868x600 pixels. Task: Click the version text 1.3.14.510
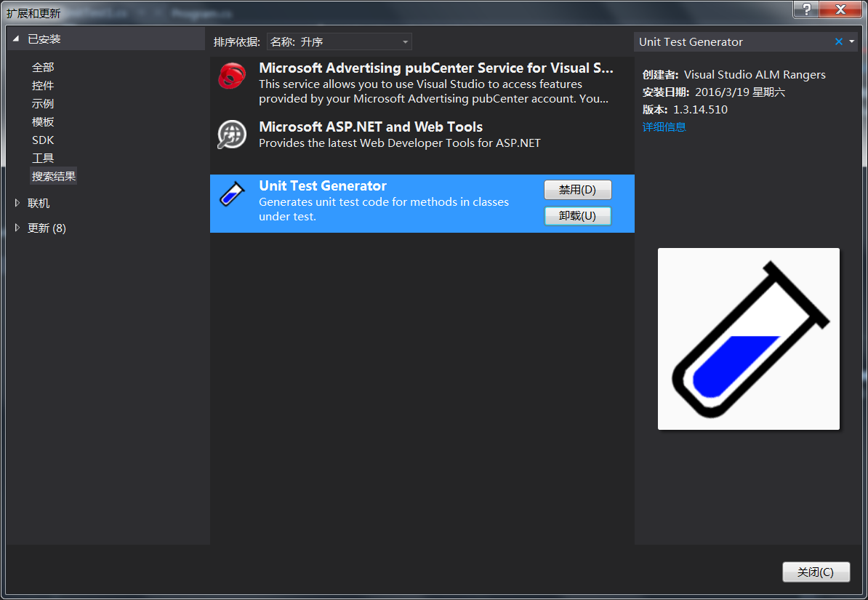coord(700,110)
